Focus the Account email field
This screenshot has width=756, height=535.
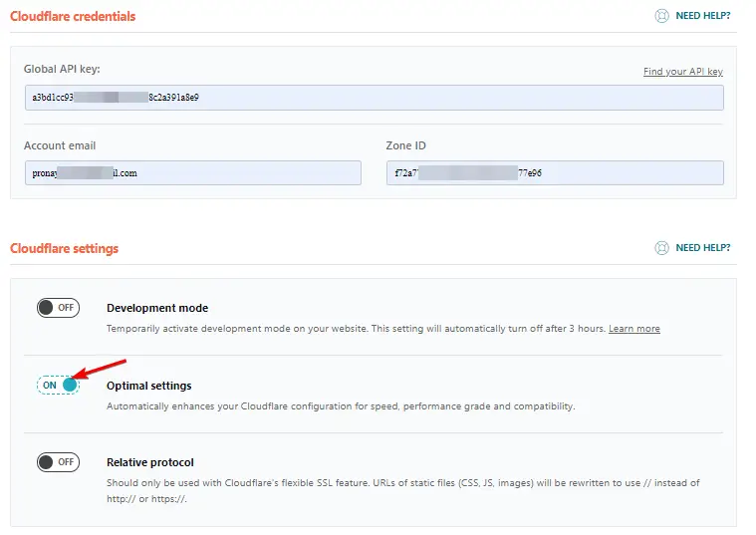(193, 172)
